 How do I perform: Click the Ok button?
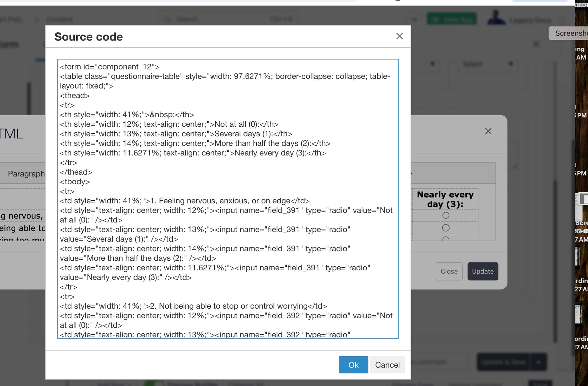pos(353,365)
